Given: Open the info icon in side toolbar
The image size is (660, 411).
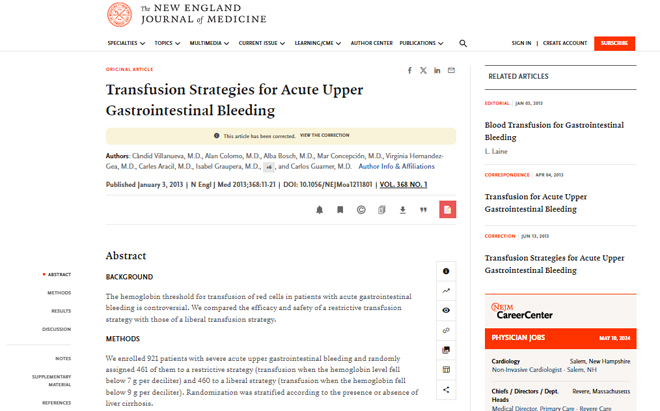Looking at the screenshot, I should pyautogui.click(x=446, y=271).
